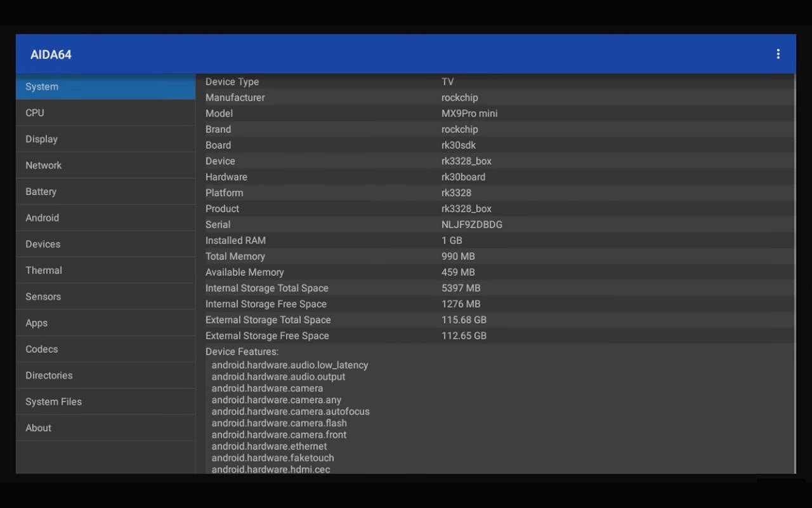
Task: Go to System Files
Action: 105,401
